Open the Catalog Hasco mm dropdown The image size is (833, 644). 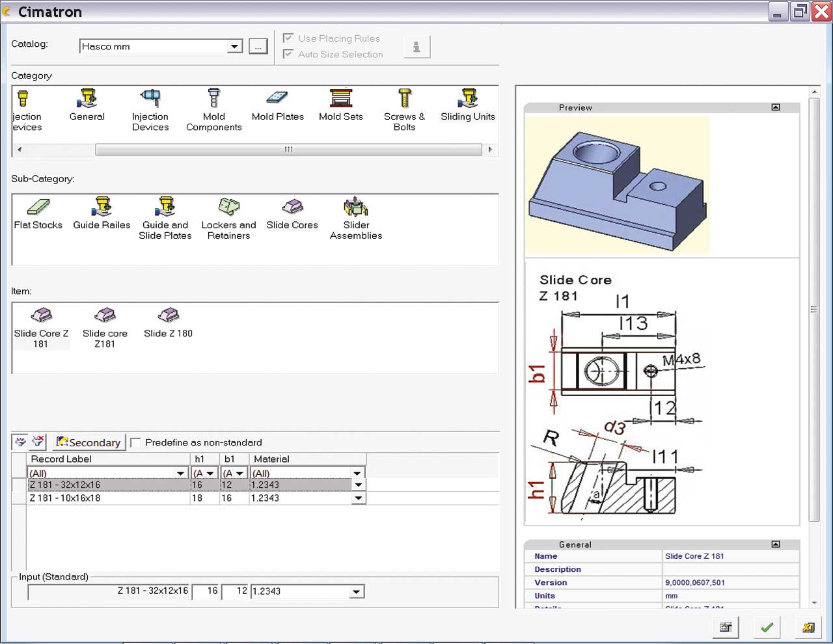[x=234, y=47]
